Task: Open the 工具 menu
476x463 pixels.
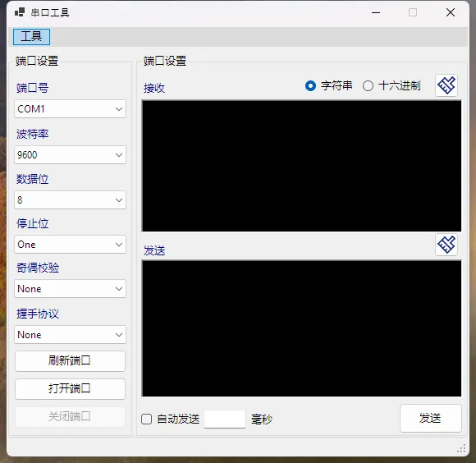Action: (x=31, y=36)
